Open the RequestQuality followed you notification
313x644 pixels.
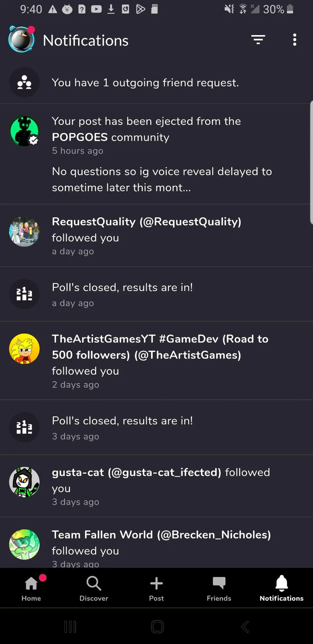[146, 235]
